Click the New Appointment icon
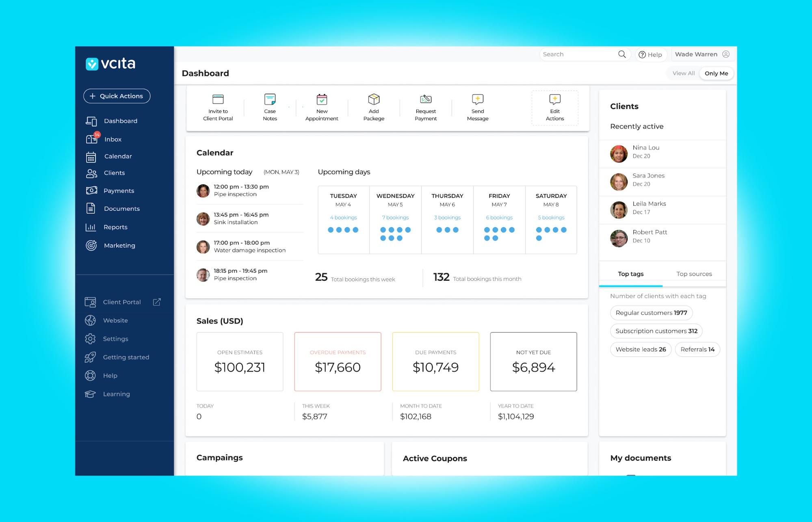The image size is (812, 522). pos(321,107)
